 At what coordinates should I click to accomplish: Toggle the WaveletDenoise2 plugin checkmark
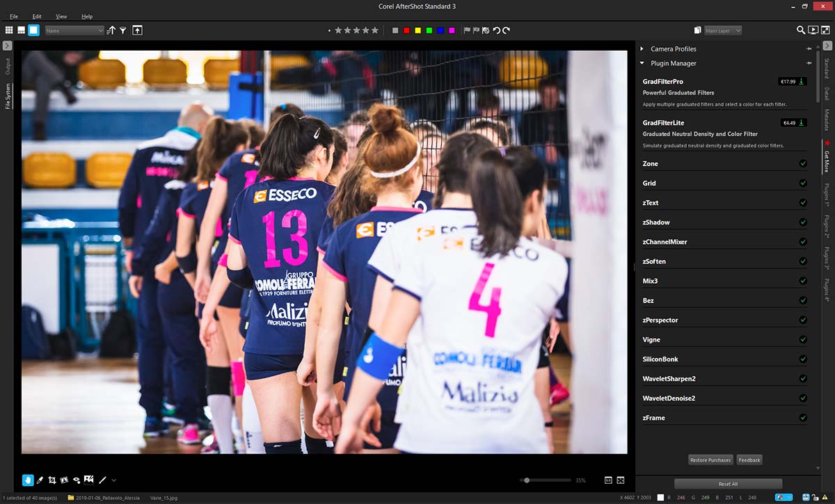click(802, 398)
